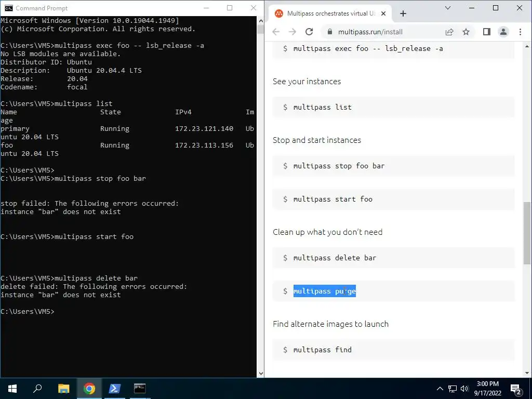This screenshot has height=399, width=532.
Task: Open notification center icon
Action: tap(516, 389)
